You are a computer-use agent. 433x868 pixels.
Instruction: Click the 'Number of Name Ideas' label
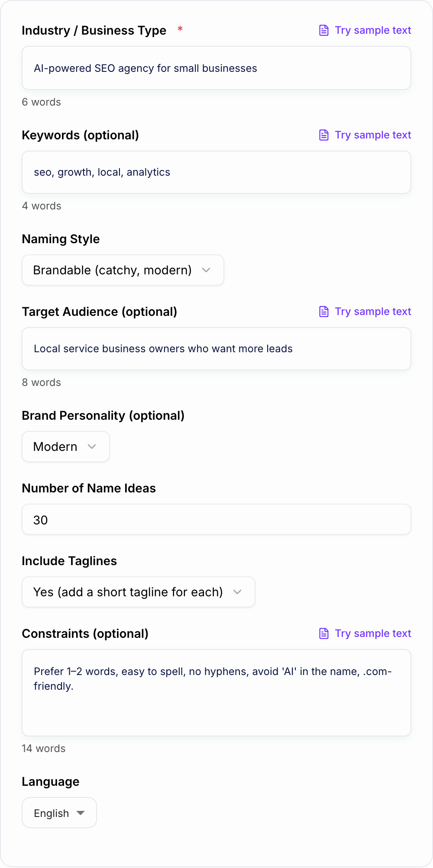[x=89, y=488]
